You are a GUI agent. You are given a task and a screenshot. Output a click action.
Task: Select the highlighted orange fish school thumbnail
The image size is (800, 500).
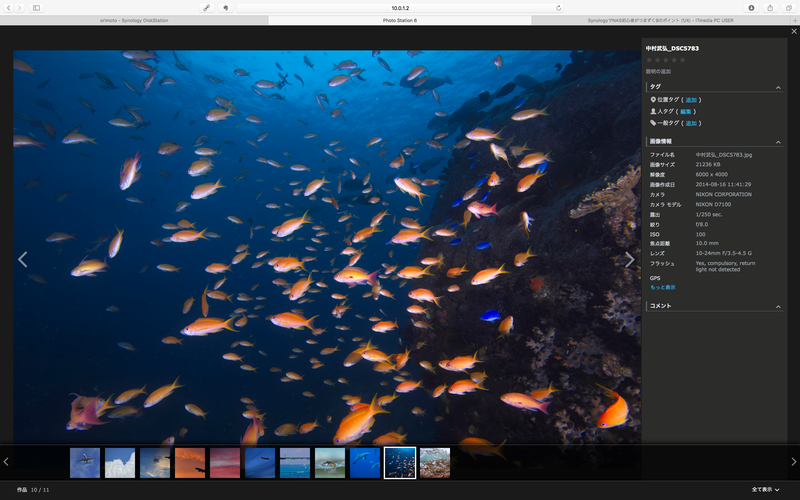400,463
